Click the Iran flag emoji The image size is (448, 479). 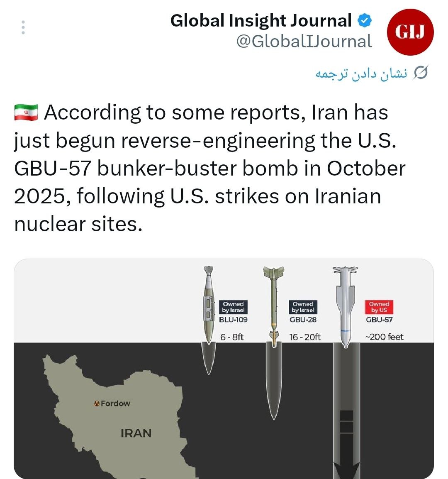(x=26, y=112)
